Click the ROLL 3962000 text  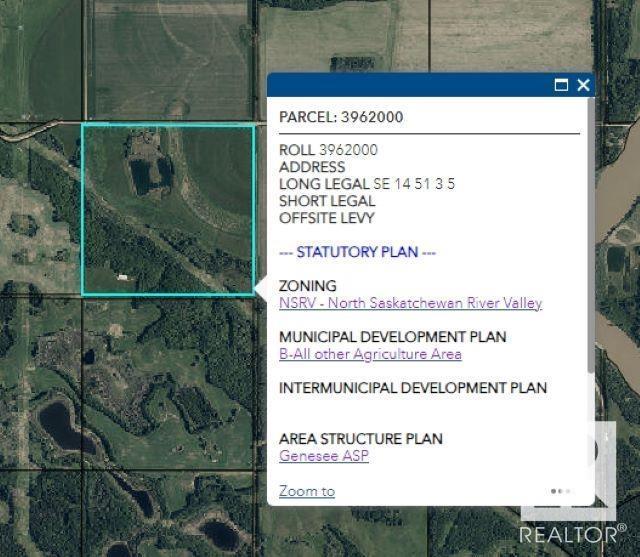click(x=328, y=150)
